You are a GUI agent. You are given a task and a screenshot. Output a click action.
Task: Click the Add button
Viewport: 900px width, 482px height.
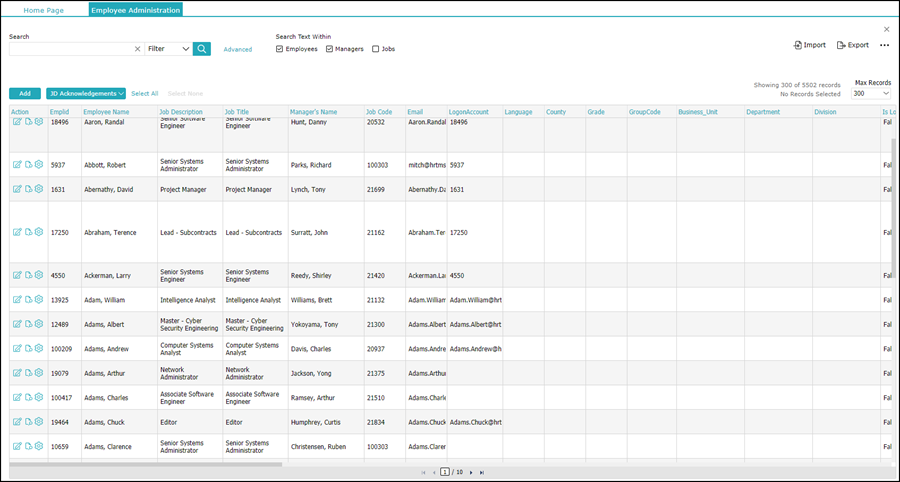point(25,93)
